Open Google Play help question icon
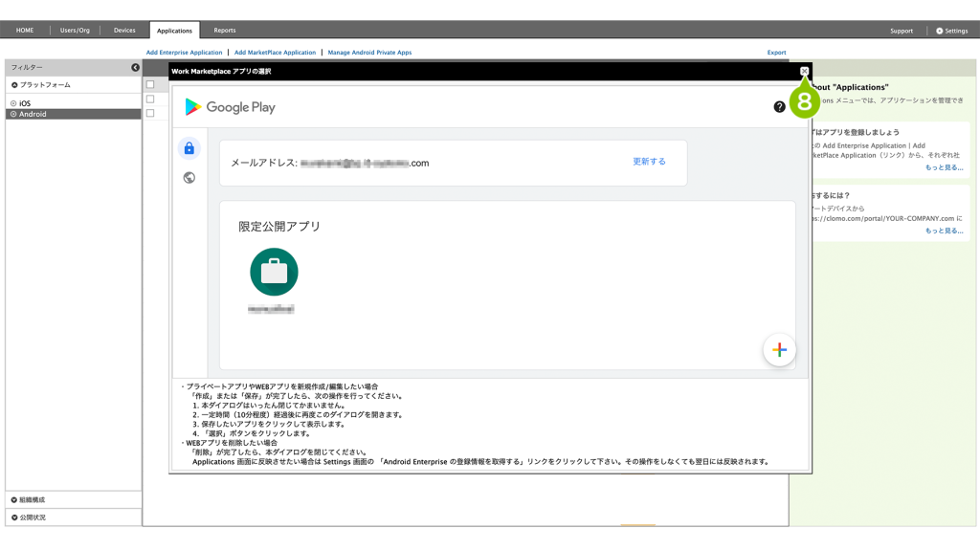Screen dimensions: 980x551 pyautogui.click(x=779, y=107)
